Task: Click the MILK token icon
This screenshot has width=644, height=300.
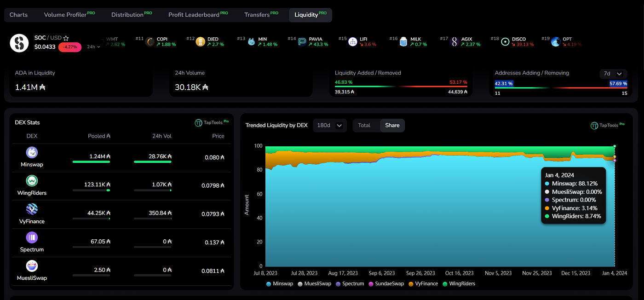Action: click(x=403, y=42)
